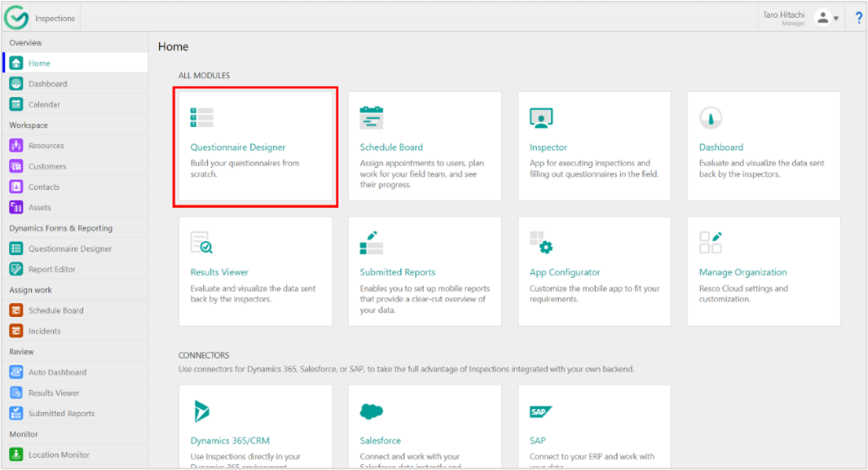
Task: Click the Report Editor sidebar icon
Action: [x=16, y=269]
